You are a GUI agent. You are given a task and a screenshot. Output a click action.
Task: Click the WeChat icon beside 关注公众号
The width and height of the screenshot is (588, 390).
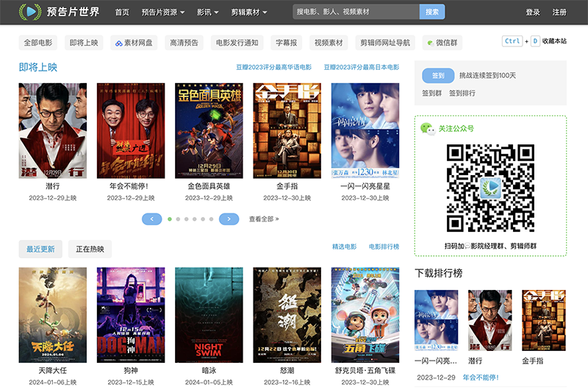click(x=428, y=129)
